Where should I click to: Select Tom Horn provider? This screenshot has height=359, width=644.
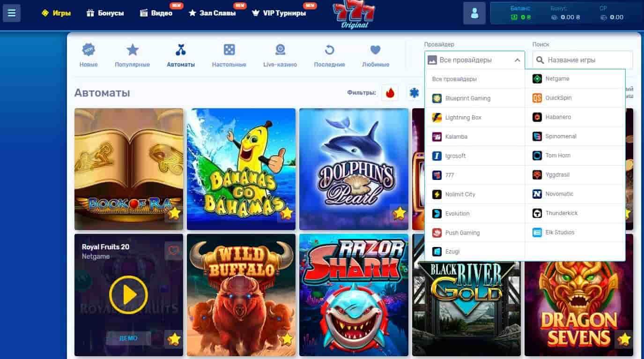pyautogui.click(x=575, y=156)
